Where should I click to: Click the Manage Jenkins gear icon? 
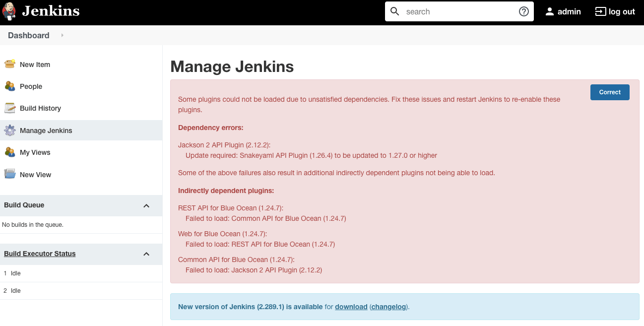[x=10, y=130]
